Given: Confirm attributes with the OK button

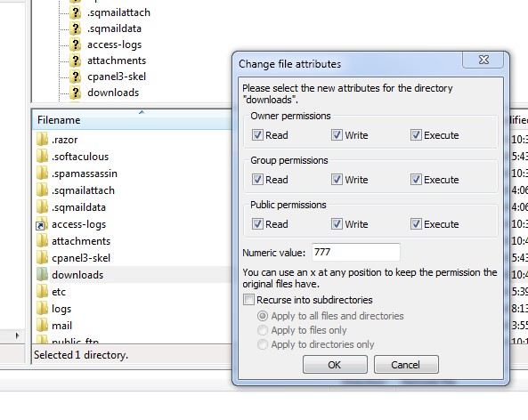Looking at the screenshot, I should pos(335,365).
